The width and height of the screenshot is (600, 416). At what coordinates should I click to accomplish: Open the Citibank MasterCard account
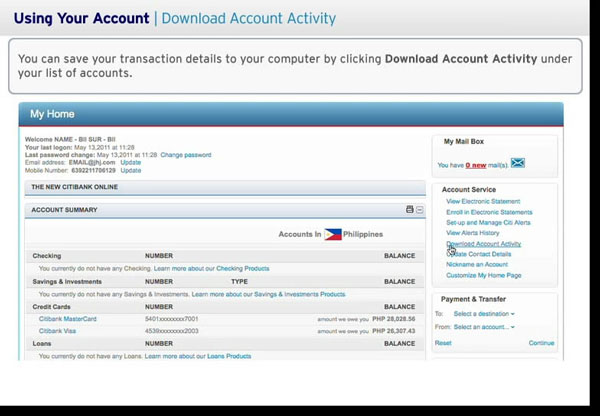[x=68, y=319]
